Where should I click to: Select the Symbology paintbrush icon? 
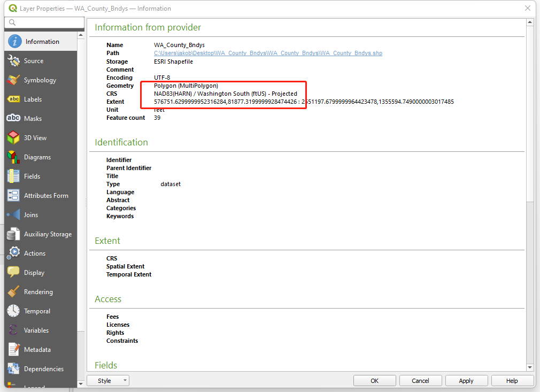[14, 80]
